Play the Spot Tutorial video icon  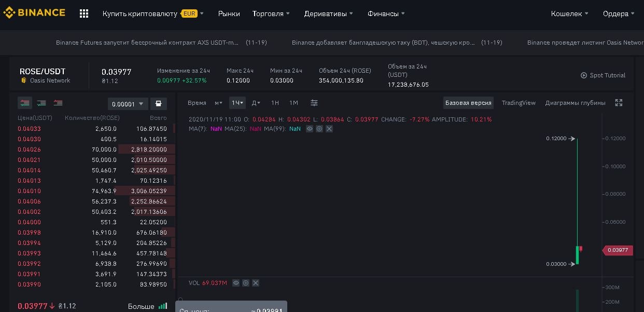[584, 75]
